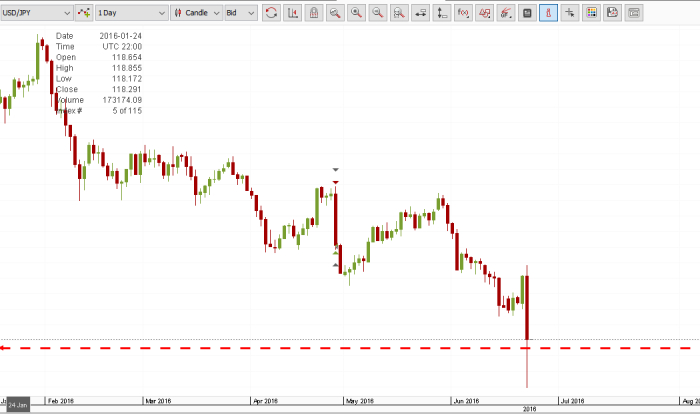The image size is (700, 414).
Task: Click the dark square chart icon
Action: (x=527, y=13)
